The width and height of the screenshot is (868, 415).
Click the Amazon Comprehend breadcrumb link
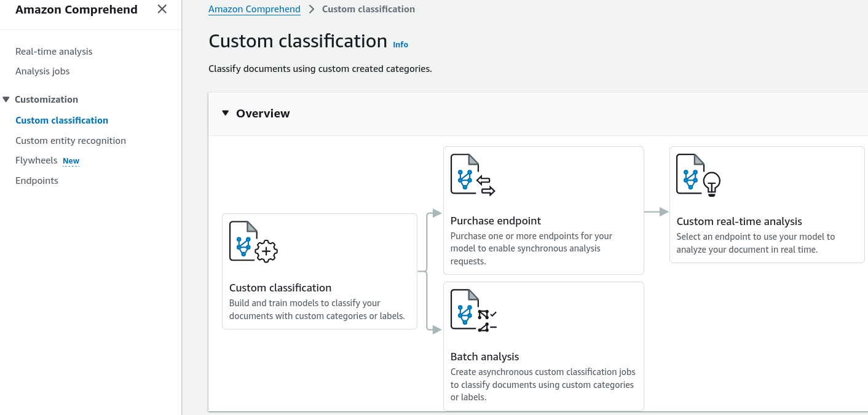pyautogui.click(x=254, y=9)
